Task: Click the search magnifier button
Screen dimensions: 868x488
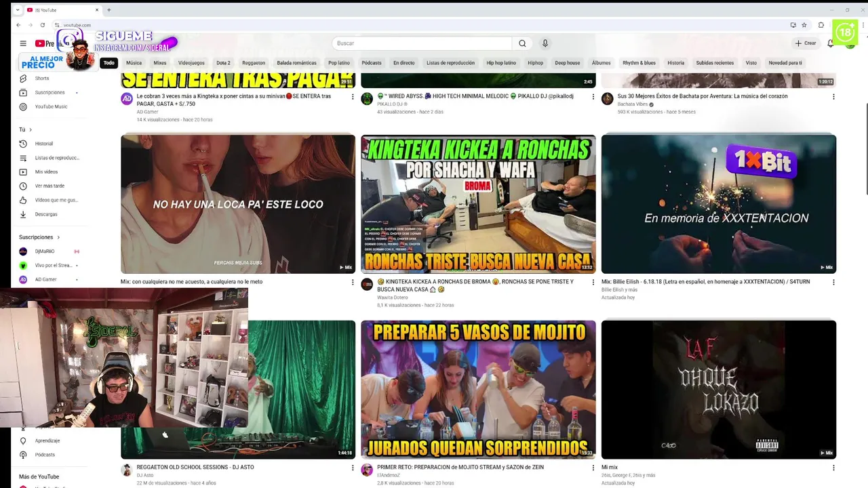Action: coord(522,43)
